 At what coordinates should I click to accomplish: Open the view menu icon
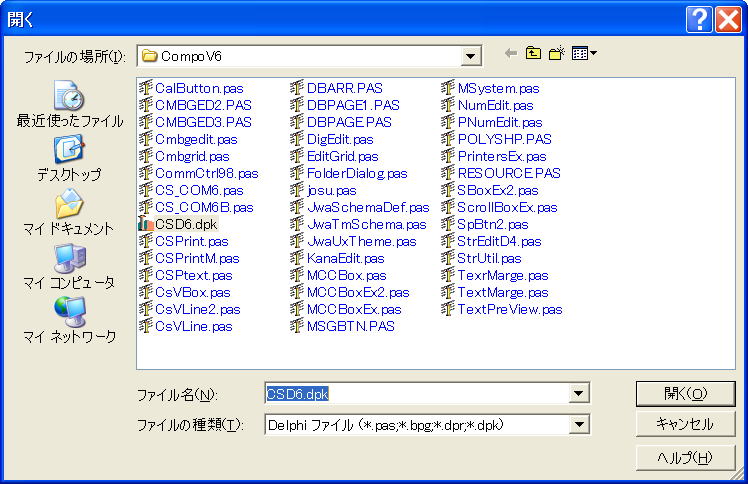pyautogui.click(x=584, y=53)
